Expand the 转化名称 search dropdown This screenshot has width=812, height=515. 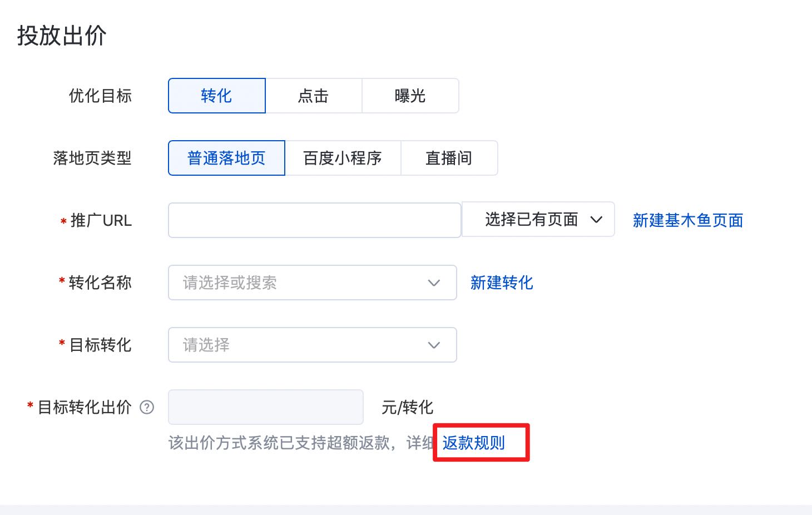point(311,283)
